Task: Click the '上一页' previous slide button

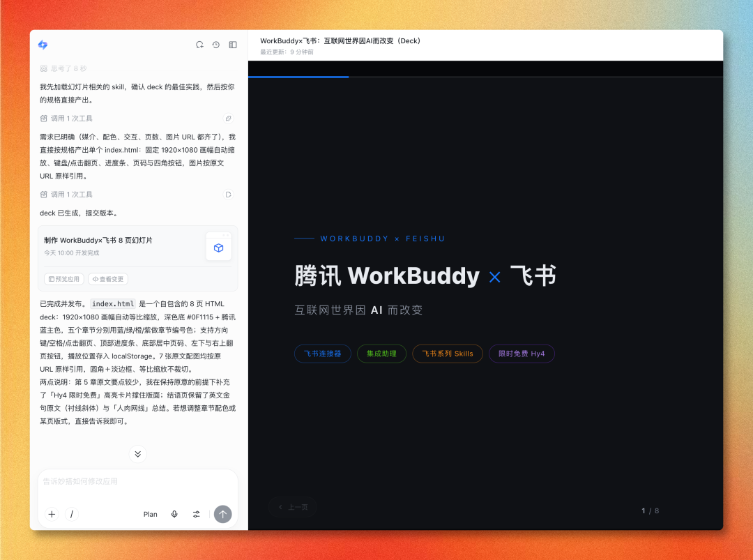Action: (x=293, y=507)
